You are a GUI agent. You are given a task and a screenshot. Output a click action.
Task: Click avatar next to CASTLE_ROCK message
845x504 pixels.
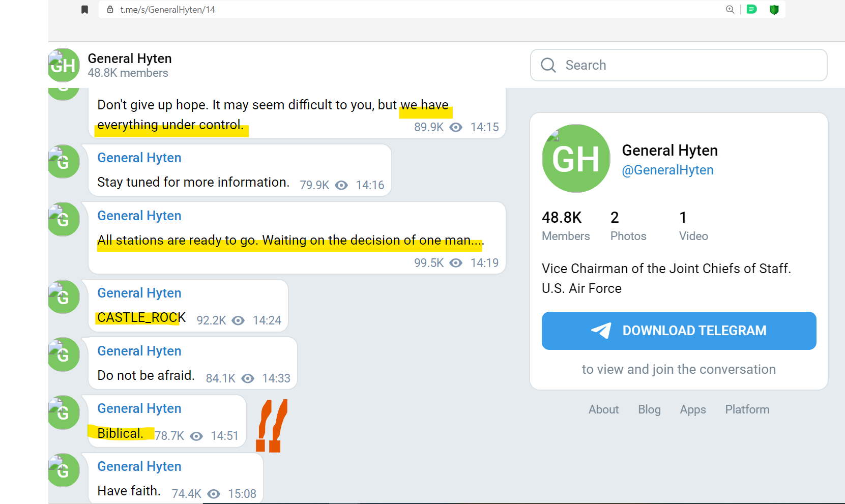pos(64,297)
